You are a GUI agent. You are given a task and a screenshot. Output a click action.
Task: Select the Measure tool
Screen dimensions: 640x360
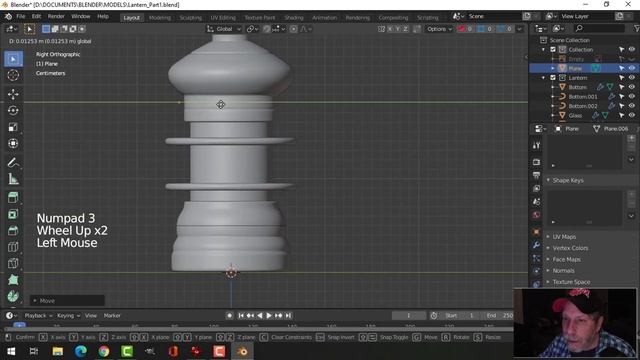coord(13,179)
